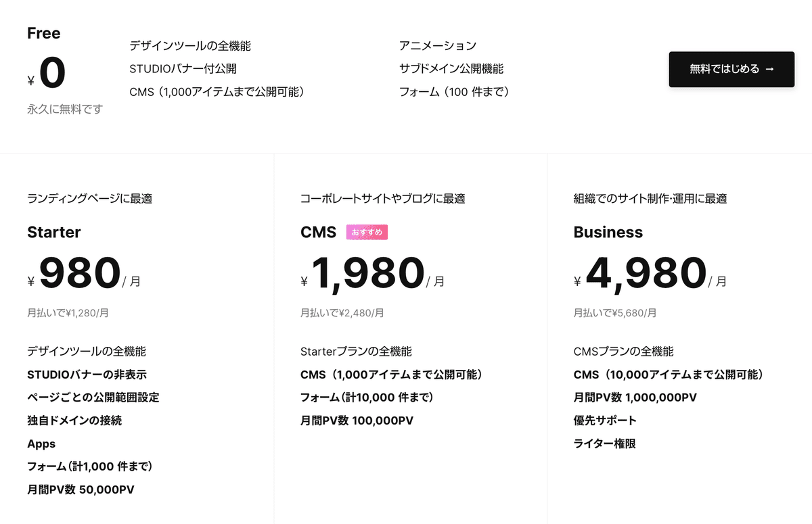Click the 無料ではじめる button
This screenshot has height=524, width=812.
tap(731, 69)
